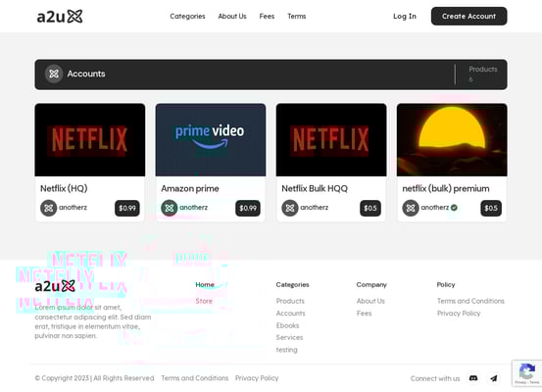Screen dimensions: 542x392
Task: Open the Netflix (HQ) product thumbnail
Action: click(90, 140)
